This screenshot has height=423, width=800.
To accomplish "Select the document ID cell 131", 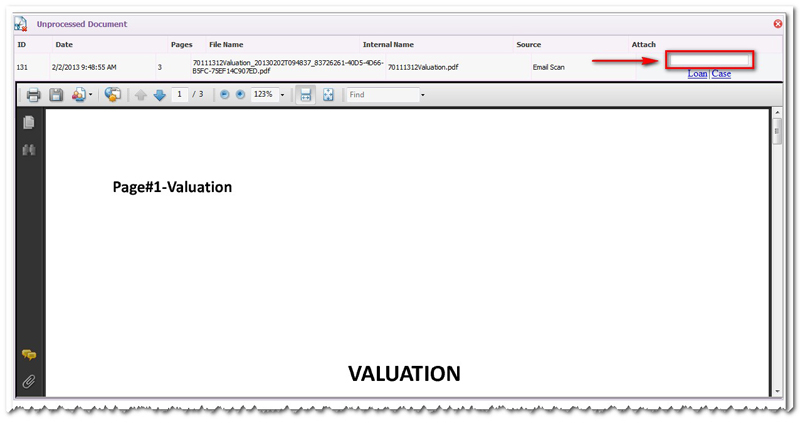I will tap(22, 67).
